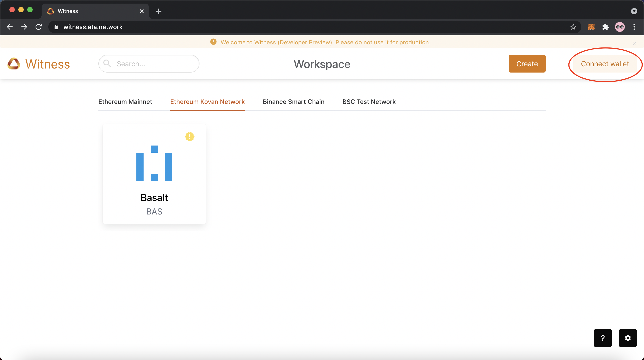Open the help question mark button
This screenshot has width=644, height=360.
tap(602, 338)
